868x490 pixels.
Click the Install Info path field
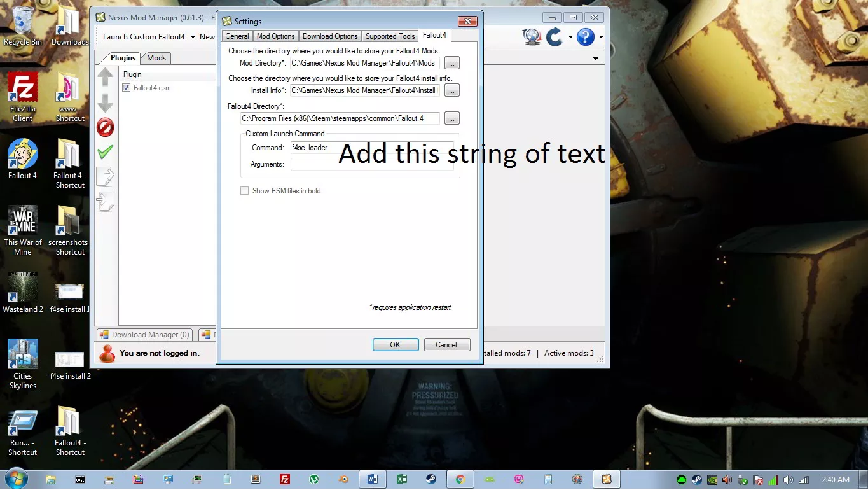click(364, 90)
